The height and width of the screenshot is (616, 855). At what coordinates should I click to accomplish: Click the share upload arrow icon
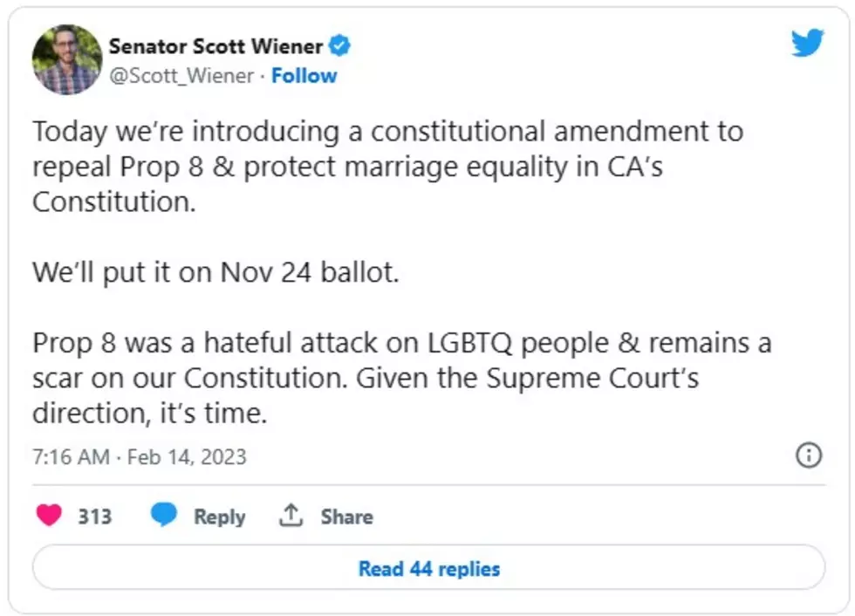point(291,515)
